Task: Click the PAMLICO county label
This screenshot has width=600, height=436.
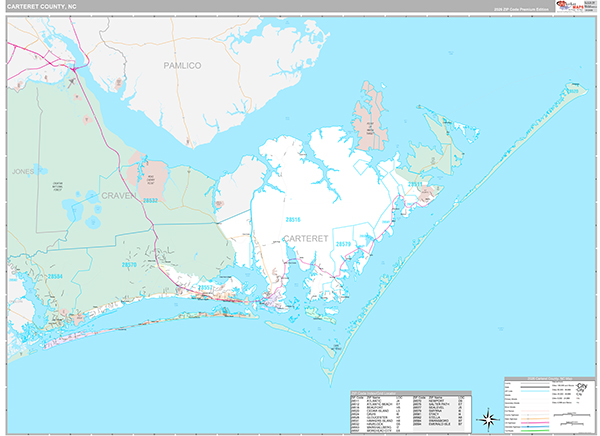Action: tap(182, 66)
